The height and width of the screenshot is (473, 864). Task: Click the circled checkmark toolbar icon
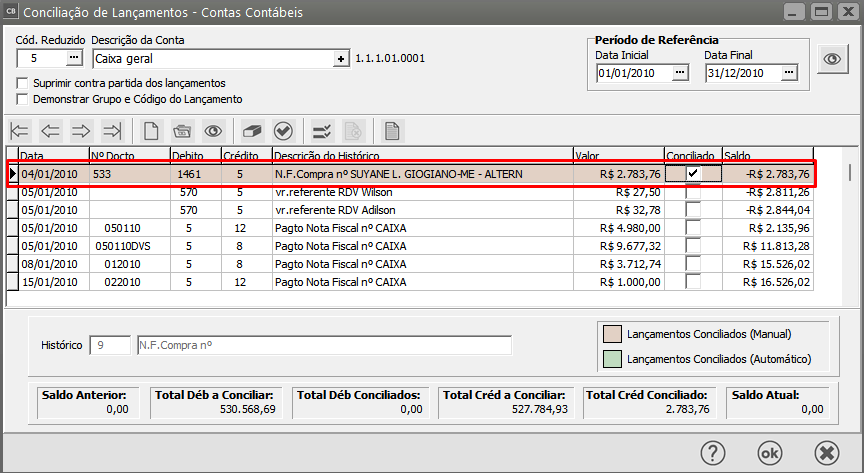283,131
